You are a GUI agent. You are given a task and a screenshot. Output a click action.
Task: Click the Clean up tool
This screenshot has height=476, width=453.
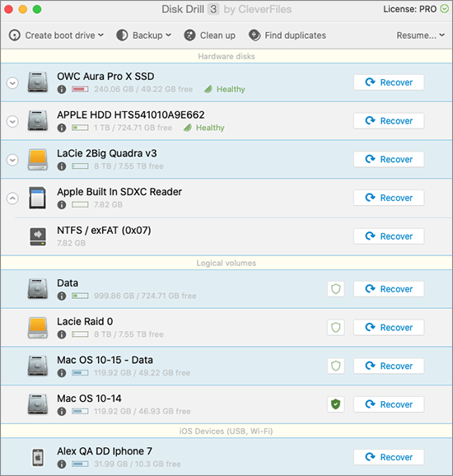pyautogui.click(x=209, y=35)
